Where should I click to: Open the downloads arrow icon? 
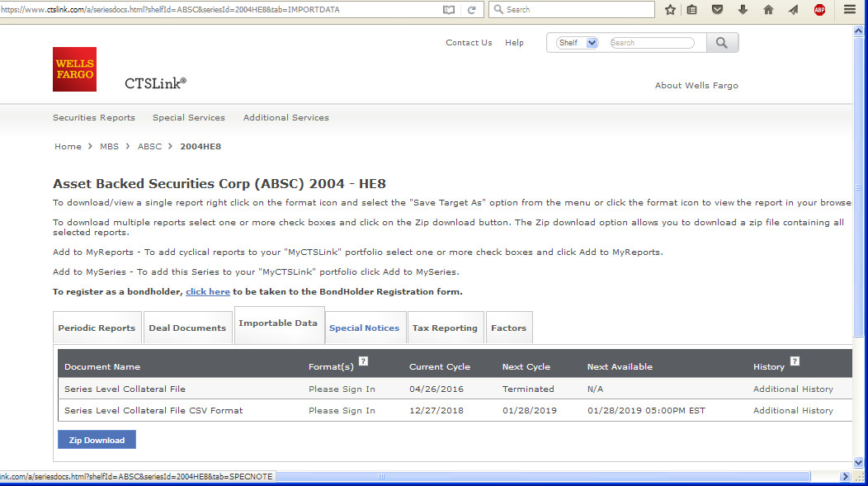742,9
